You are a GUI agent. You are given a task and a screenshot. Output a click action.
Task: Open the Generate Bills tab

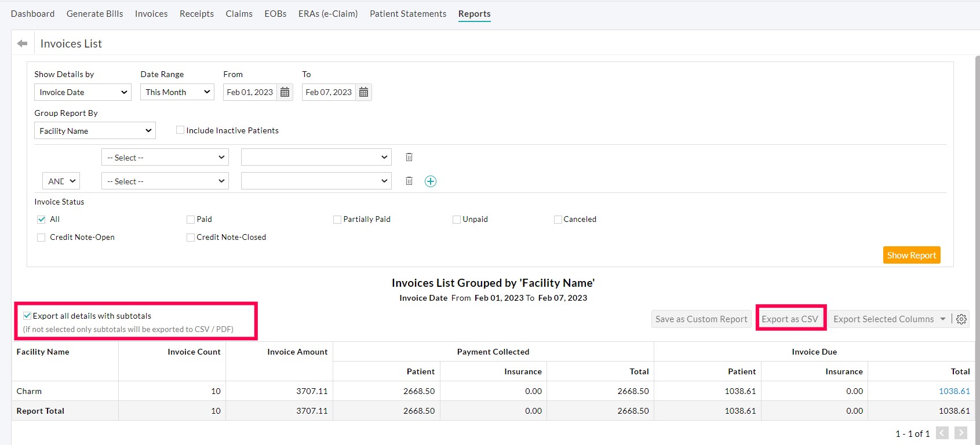point(94,14)
